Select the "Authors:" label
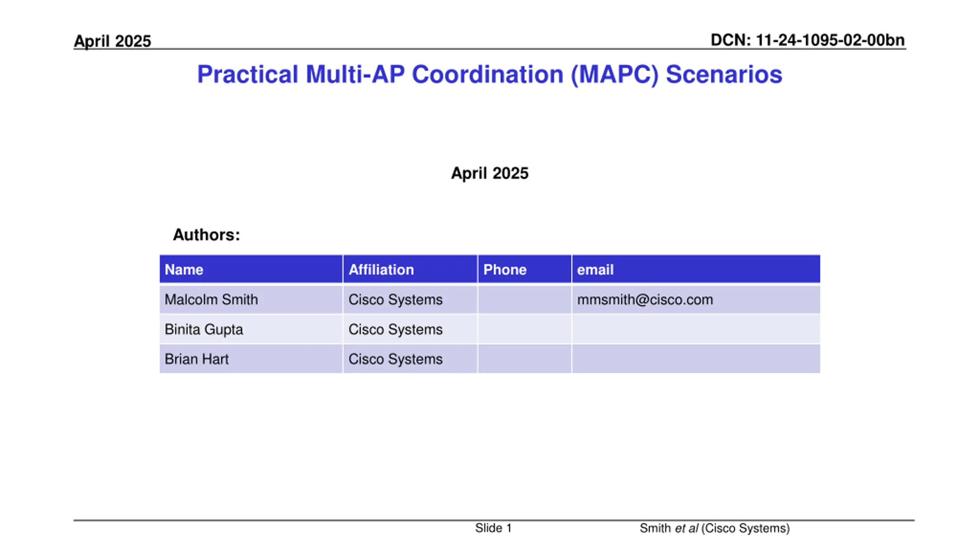 (x=206, y=235)
